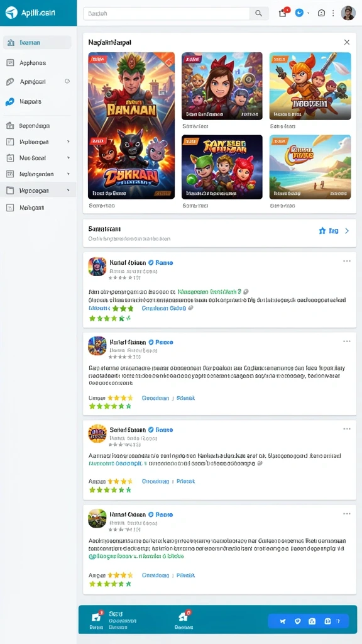Click the Sanef Sainan app icon

(x=97, y=433)
